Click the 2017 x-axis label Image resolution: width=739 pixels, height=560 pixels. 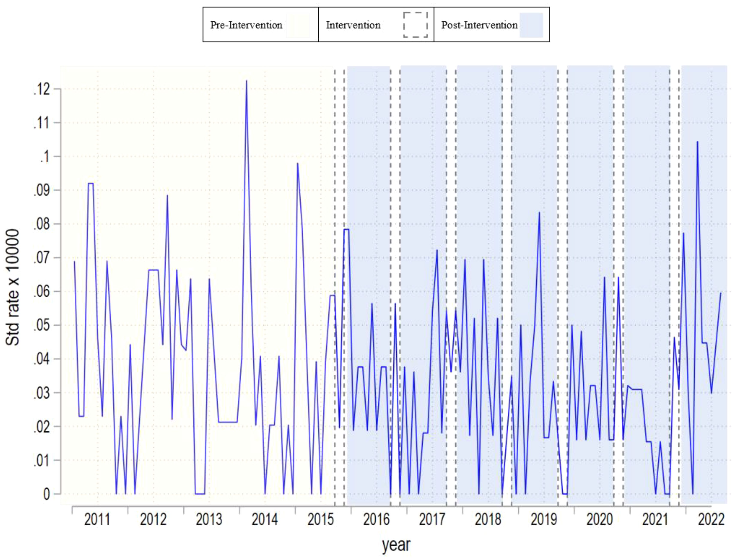(x=432, y=519)
